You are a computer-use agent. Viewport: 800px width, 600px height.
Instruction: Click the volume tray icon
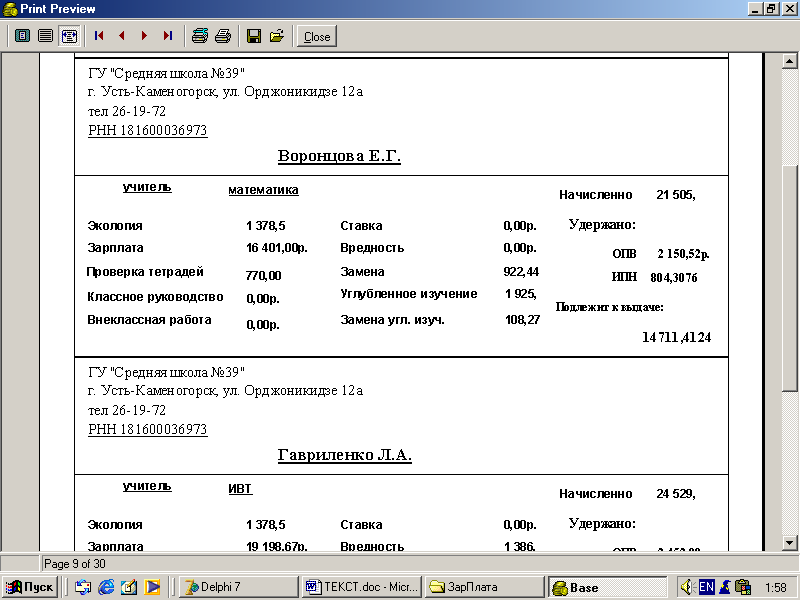tap(687, 587)
